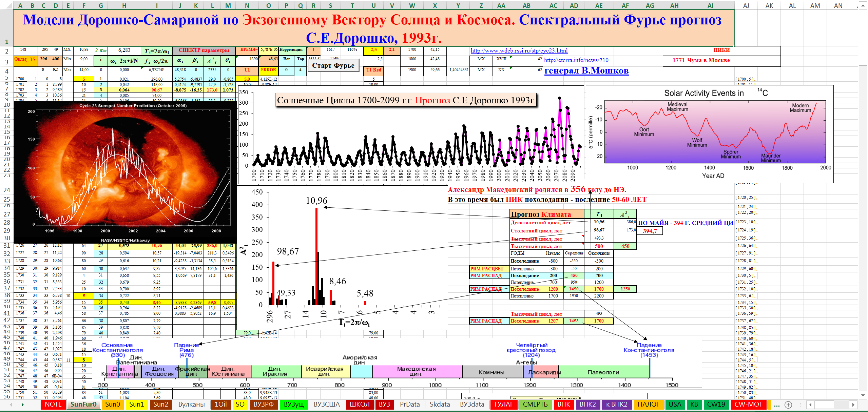Select column header H
This screenshot has width=868, height=412.
point(124,5)
